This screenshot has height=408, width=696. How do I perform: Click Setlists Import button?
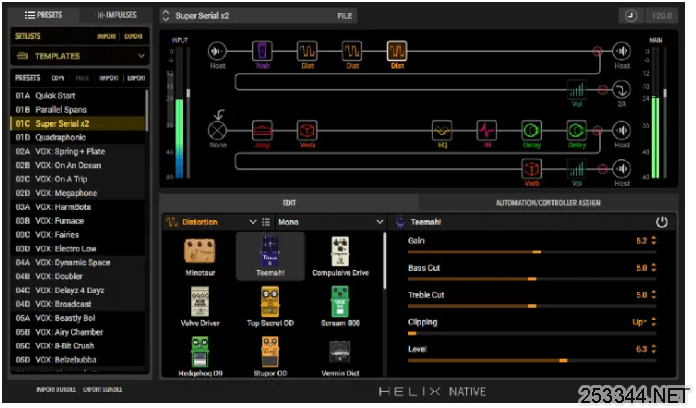tap(107, 36)
